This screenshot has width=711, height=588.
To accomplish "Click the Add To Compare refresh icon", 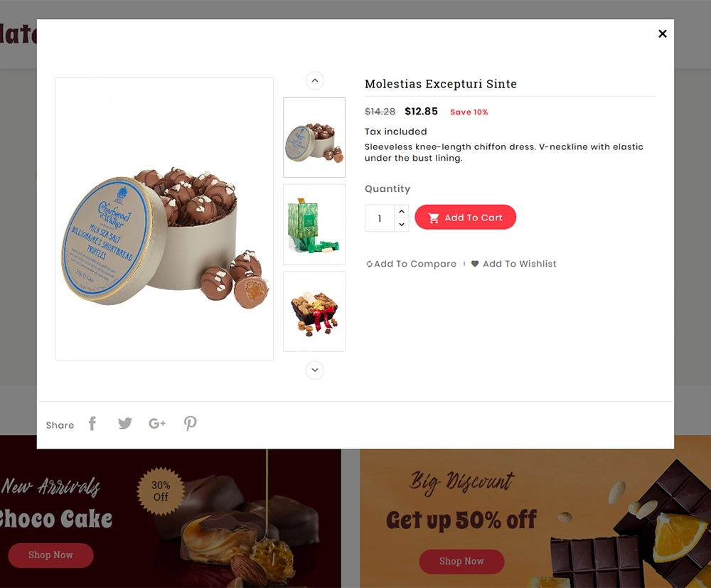I will click(x=370, y=264).
